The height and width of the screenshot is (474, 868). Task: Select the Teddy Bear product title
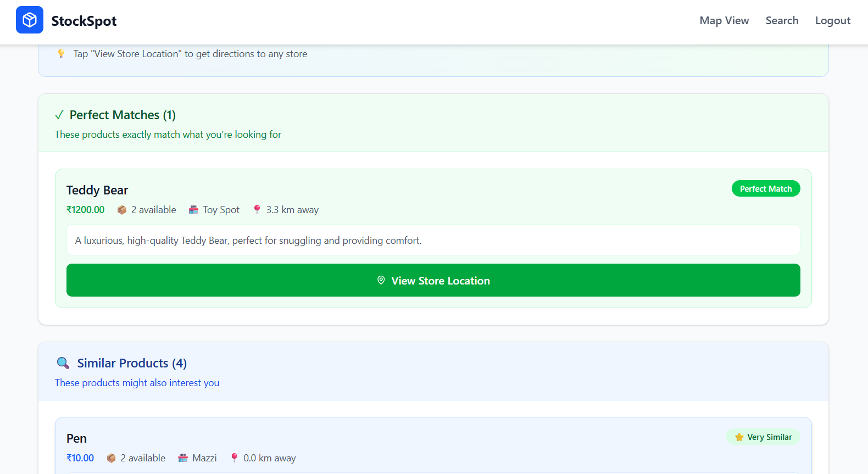[x=97, y=190]
